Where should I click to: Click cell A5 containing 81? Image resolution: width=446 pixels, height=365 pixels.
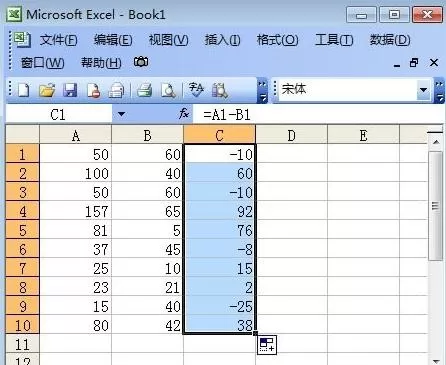click(76, 230)
